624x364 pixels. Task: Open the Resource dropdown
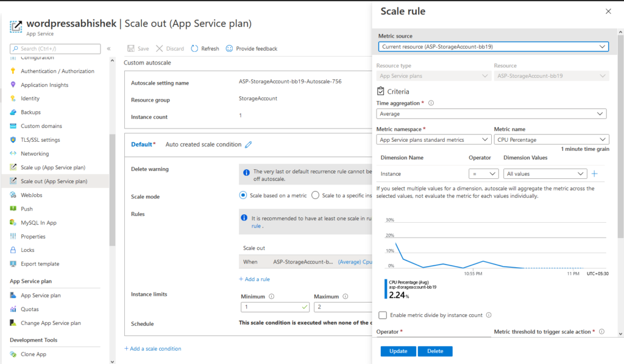coord(551,76)
